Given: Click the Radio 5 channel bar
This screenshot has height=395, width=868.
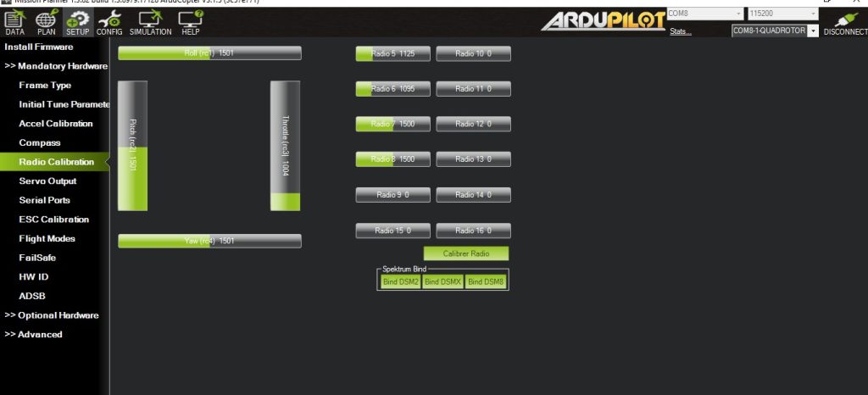Looking at the screenshot, I should tap(392, 54).
